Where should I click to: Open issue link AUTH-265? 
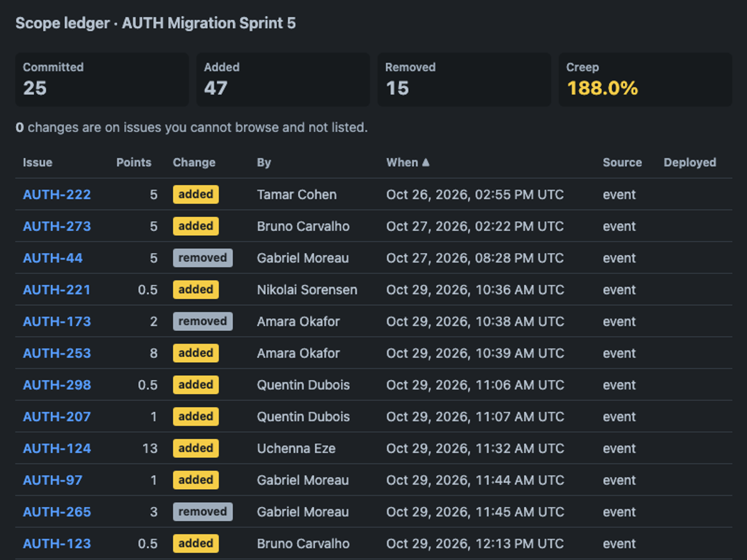pos(57,512)
